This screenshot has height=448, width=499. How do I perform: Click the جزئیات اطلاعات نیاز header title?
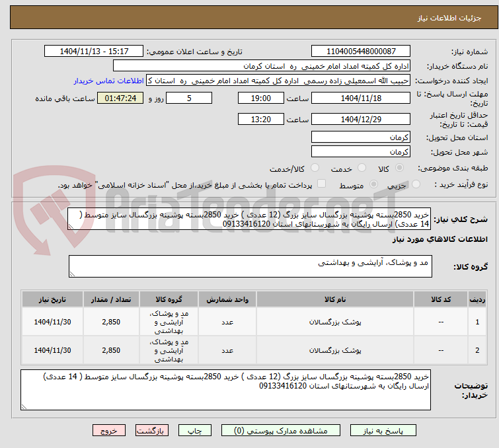point(449,18)
